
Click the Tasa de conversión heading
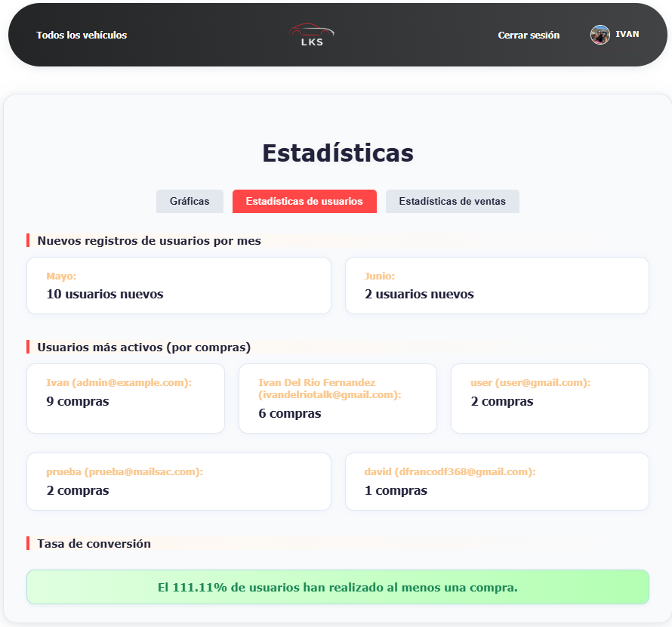pyautogui.click(x=94, y=544)
